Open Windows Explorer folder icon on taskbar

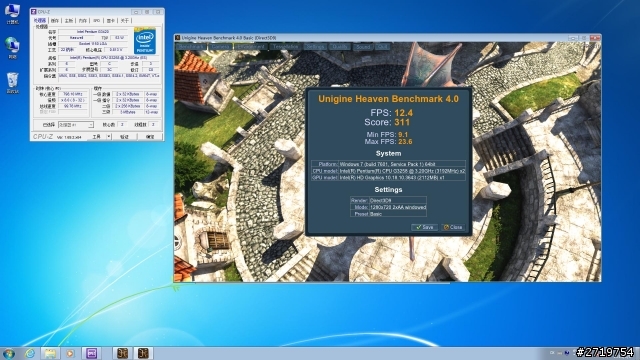pyautogui.click(x=50, y=353)
